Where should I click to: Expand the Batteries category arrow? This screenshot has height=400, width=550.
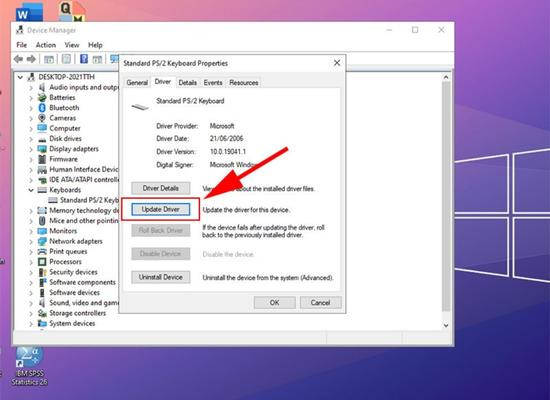(x=31, y=98)
